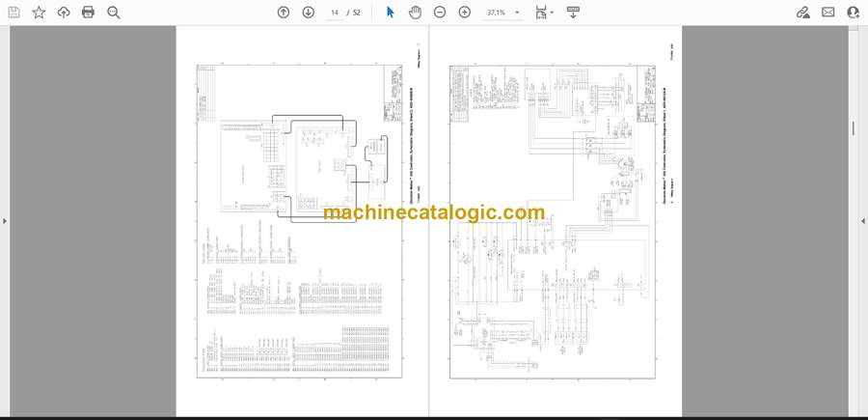Open the share with others icon

pos(854,13)
